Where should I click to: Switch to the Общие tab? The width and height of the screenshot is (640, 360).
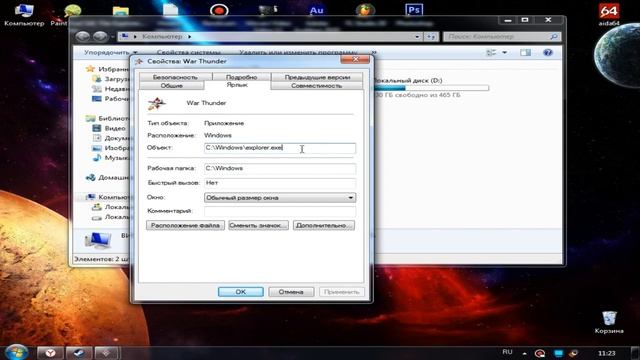pos(171,86)
